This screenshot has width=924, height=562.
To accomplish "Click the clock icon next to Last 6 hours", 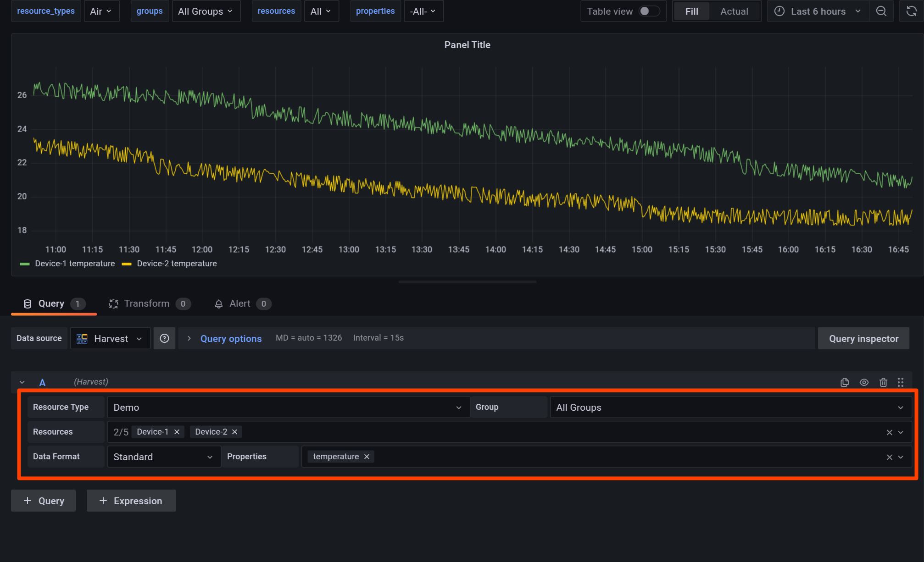I will click(779, 11).
